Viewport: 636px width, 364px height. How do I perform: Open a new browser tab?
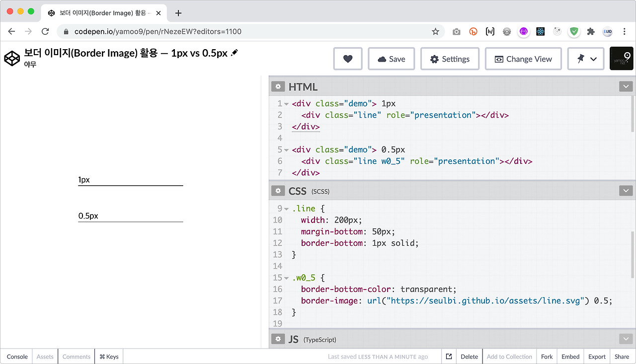point(178,13)
